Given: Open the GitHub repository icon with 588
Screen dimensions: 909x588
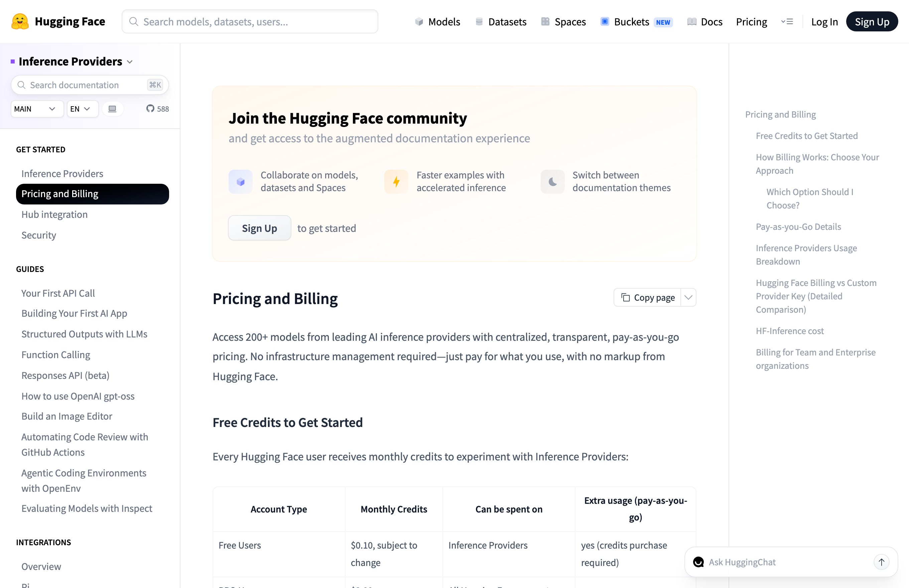Looking at the screenshot, I should coord(150,109).
